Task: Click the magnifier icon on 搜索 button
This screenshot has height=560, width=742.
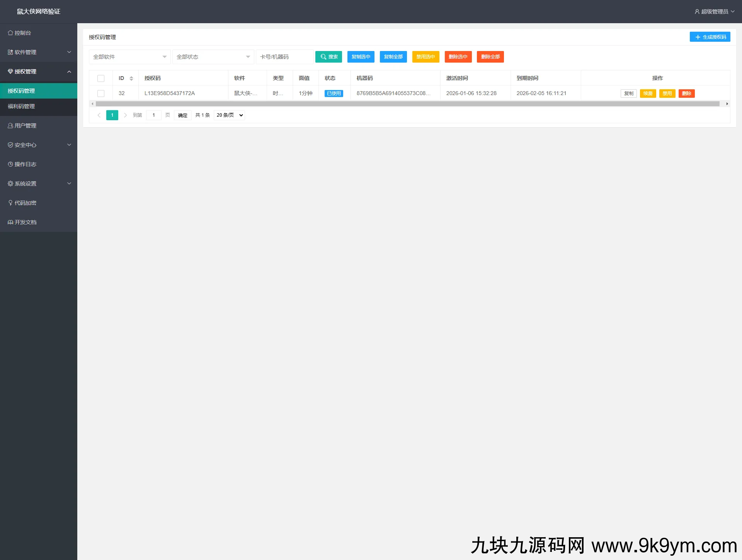Action: [x=323, y=57]
